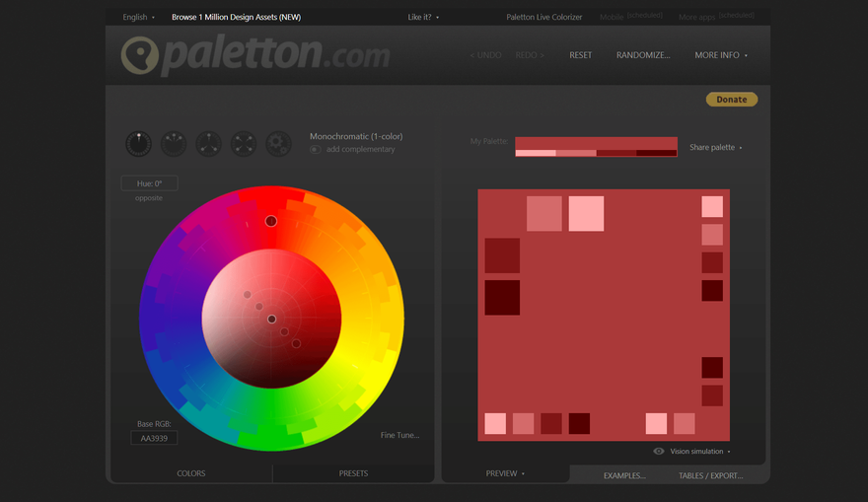Click the opposite hue link

[149, 198]
